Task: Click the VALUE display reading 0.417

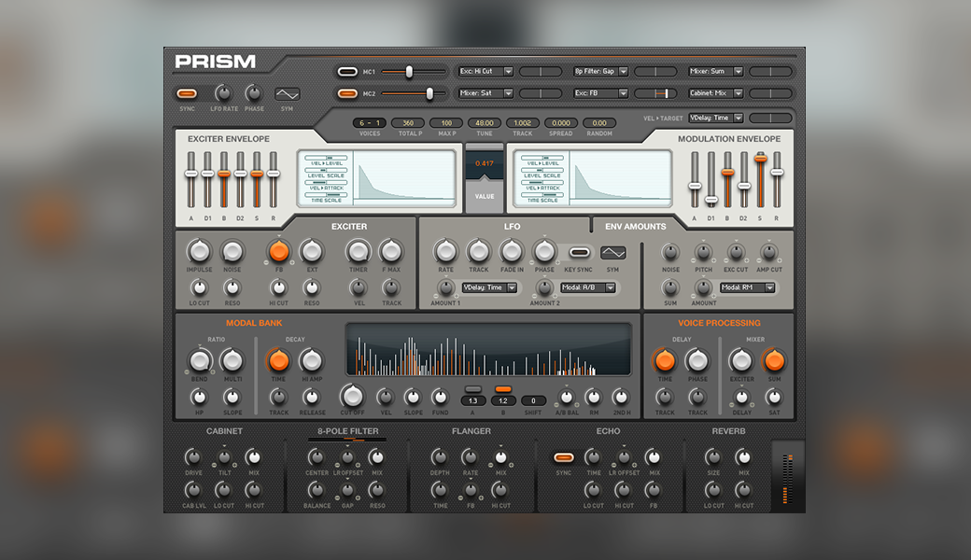Action: click(x=485, y=163)
